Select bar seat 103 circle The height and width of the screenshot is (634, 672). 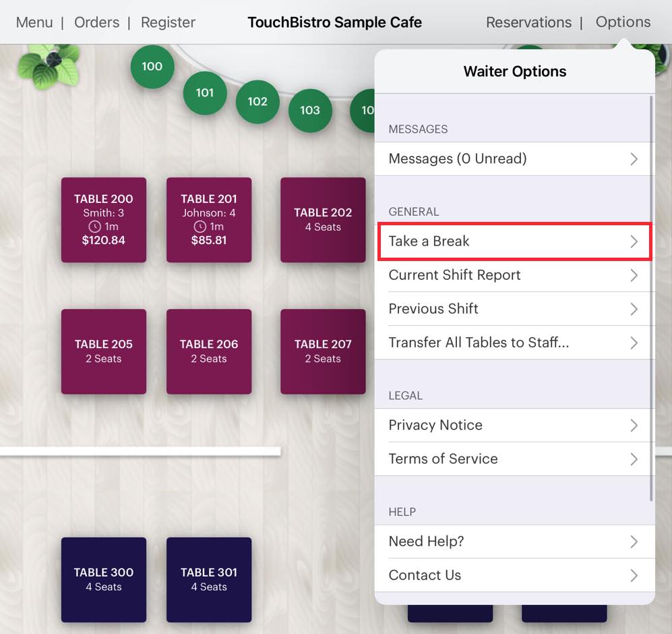tap(310, 110)
